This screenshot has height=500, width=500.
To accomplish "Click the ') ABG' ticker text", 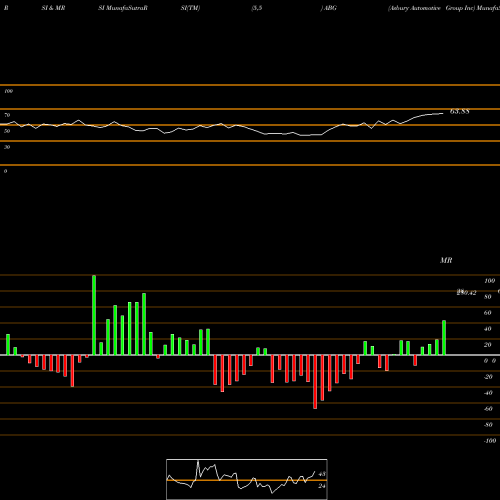I will (328, 8).
